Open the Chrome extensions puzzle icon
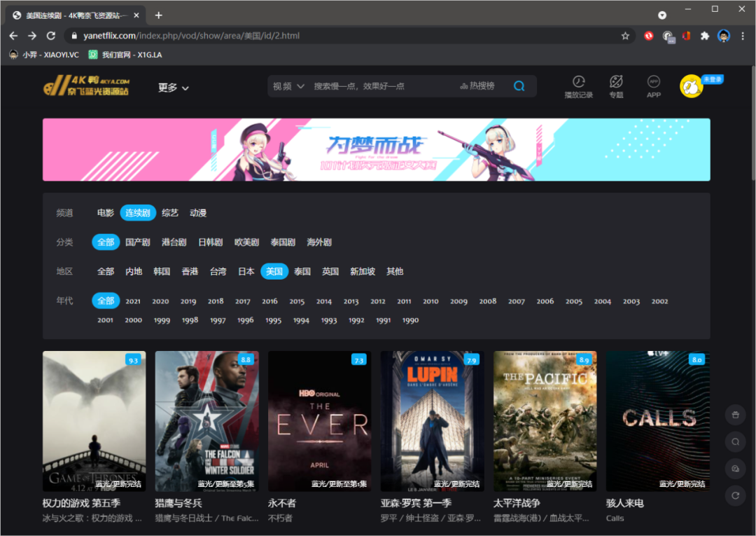Image resolution: width=756 pixels, height=536 pixels. [x=704, y=36]
